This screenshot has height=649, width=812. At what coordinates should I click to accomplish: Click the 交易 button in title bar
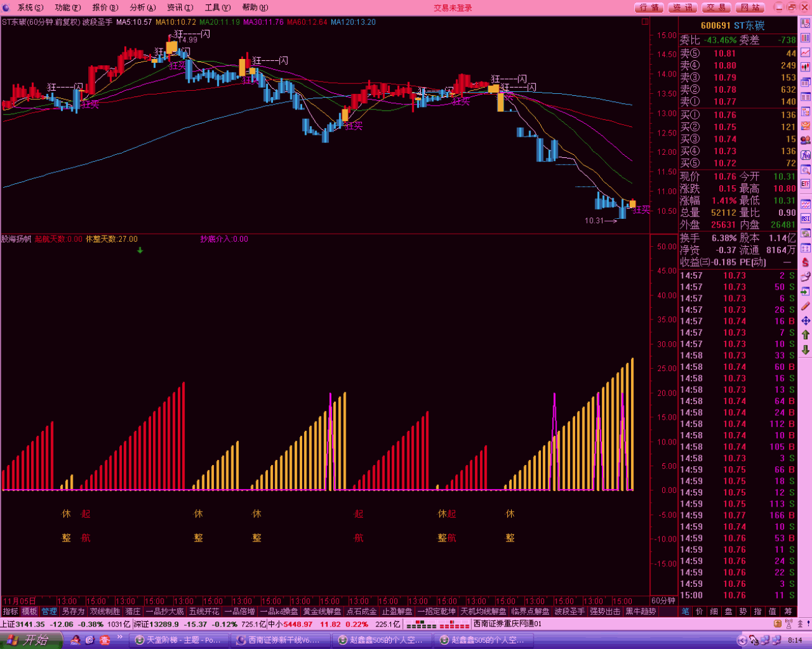(x=716, y=7)
